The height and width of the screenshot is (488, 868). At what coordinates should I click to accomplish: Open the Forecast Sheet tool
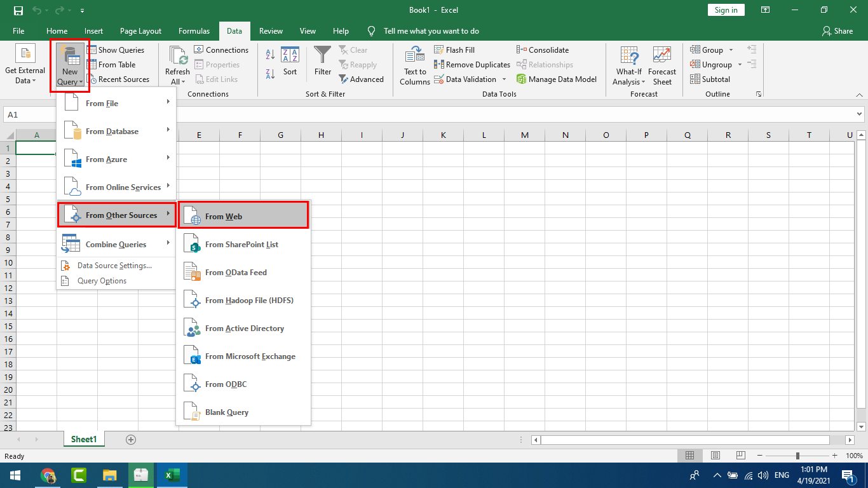(x=661, y=65)
